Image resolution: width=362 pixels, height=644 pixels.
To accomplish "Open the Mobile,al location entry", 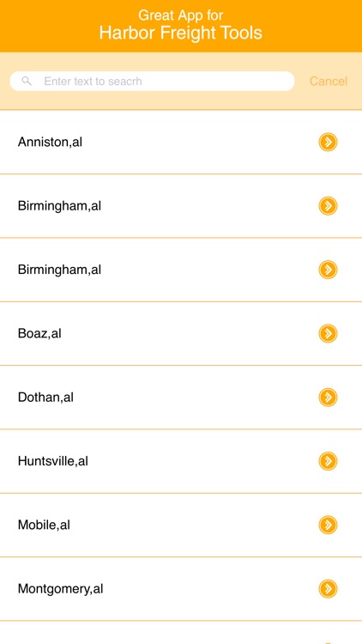I will (x=181, y=525).
